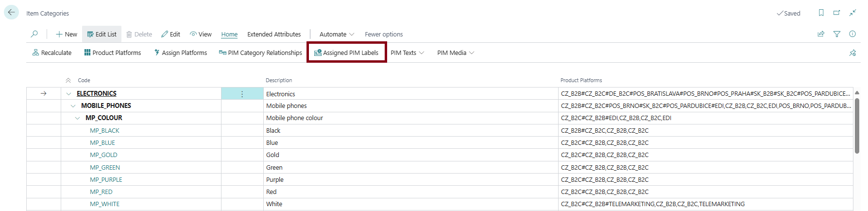Click platforms cell for ELECTRONICS row
868x211 pixels.
[x=705, y=94]
